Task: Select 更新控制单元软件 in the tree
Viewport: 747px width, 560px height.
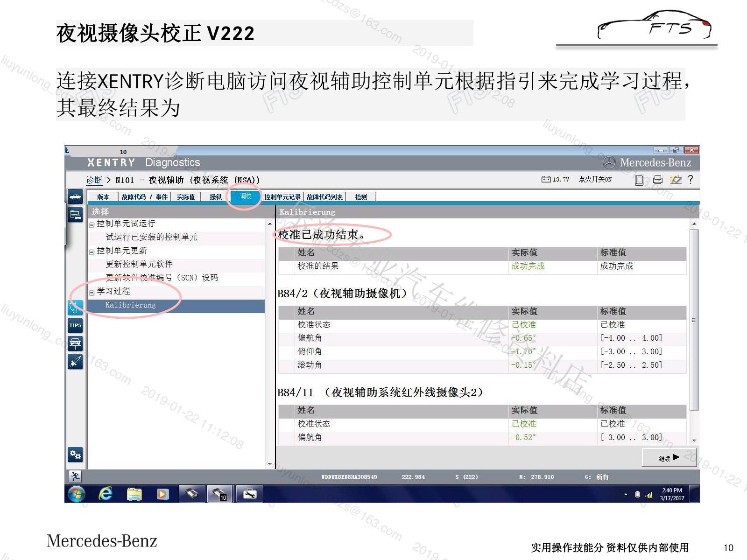Action: [139, 264]
